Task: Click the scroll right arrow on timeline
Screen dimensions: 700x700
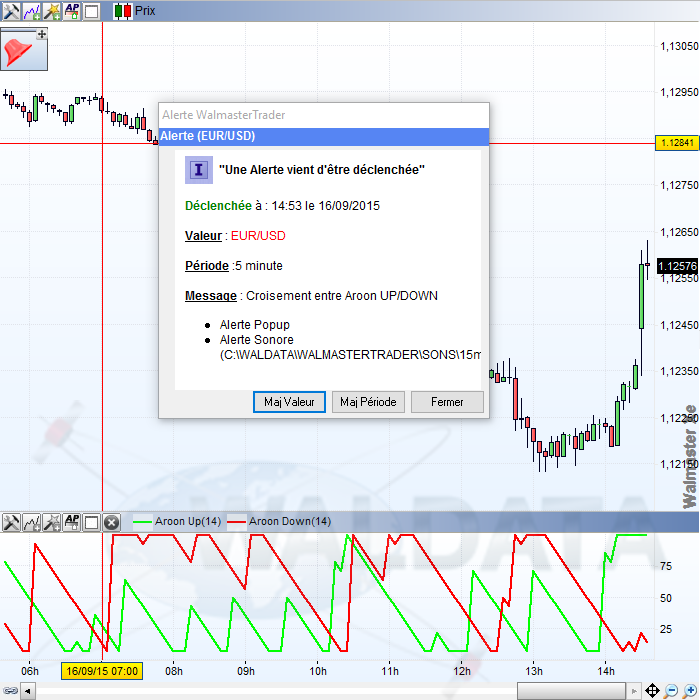Action: [x=634, y=691]
